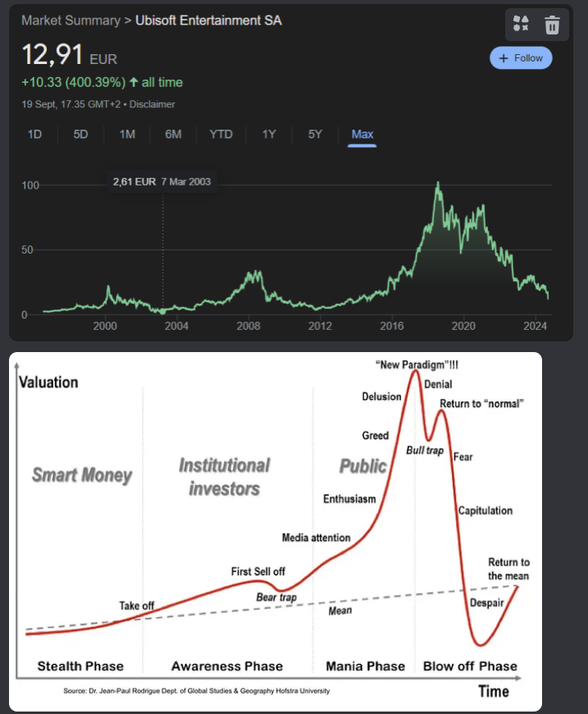This screenshot has width=588, height=714.
Task: Click the green all-time up arrow
Action: [134, 82]
